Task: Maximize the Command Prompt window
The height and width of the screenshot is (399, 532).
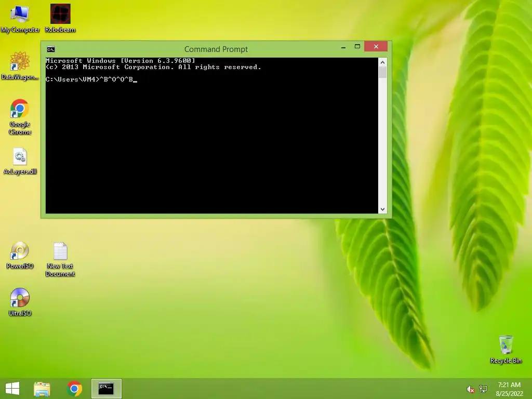Action: click(357, 46)
